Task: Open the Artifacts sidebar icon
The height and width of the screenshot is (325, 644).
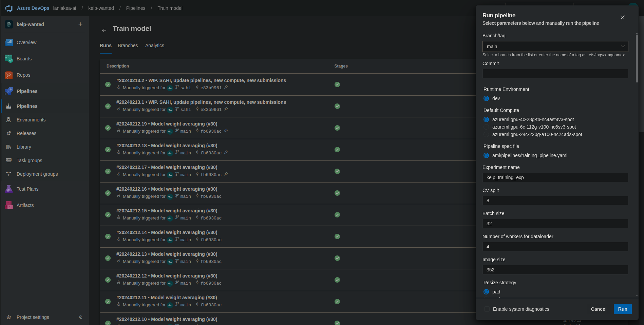Action: 9,205
